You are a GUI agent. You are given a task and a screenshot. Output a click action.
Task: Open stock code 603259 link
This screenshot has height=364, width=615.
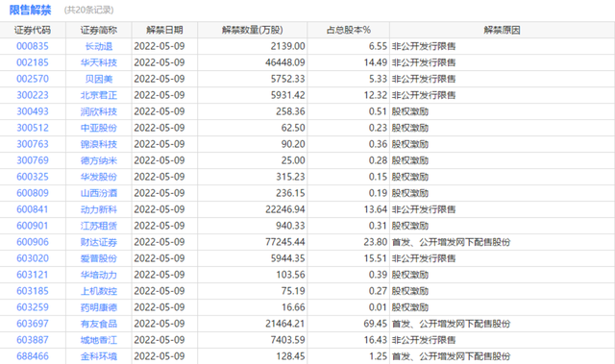[x=33, y=307]
